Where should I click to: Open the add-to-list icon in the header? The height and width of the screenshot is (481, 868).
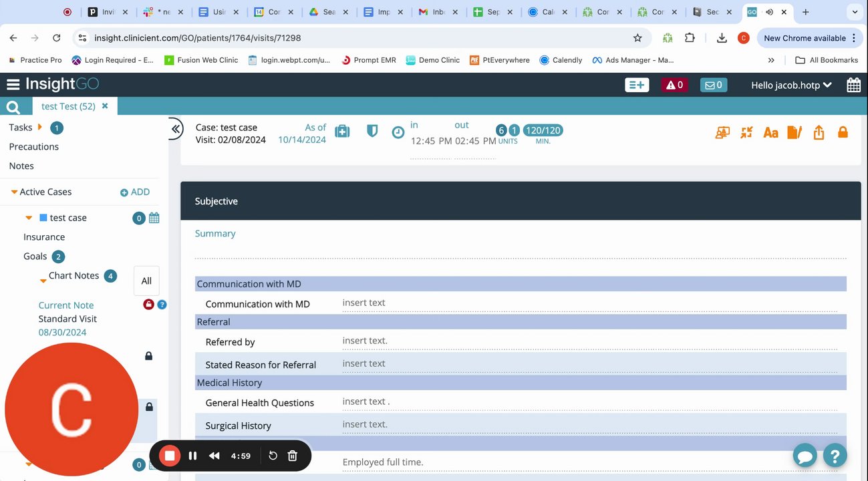[x=637, y=85]
